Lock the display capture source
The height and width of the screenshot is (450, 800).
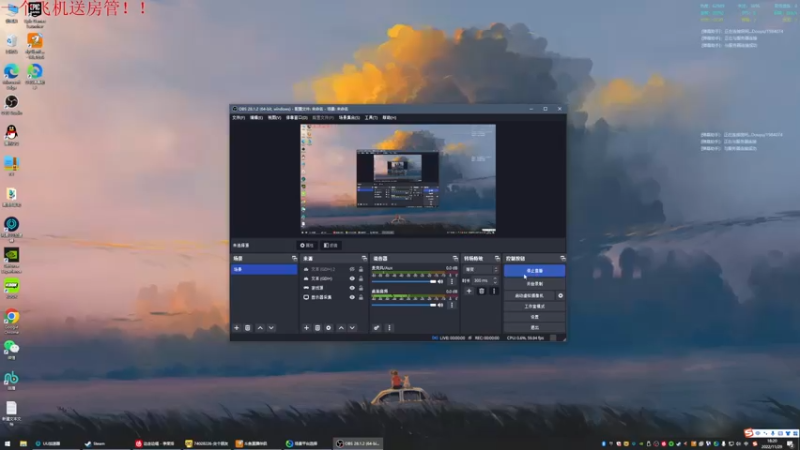[x=361, y=297]
